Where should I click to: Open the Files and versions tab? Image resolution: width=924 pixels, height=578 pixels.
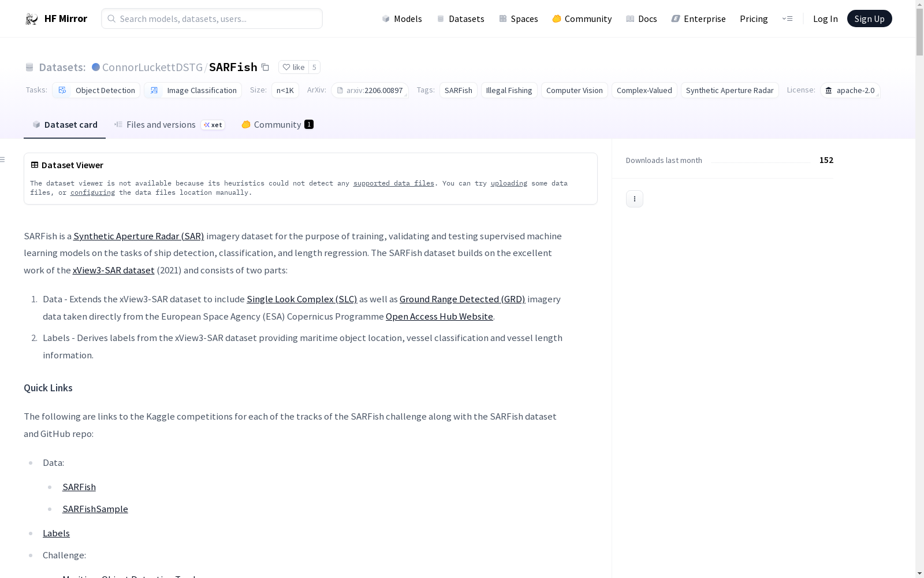[x=169, y=125]
